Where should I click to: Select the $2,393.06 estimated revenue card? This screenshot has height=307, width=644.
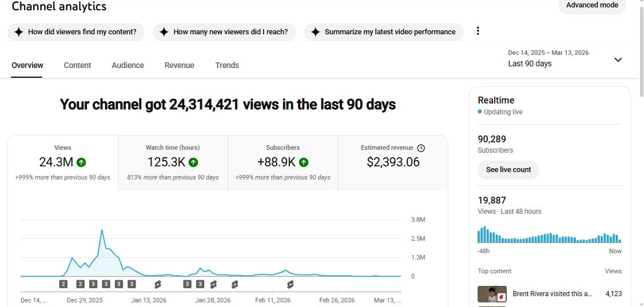(393, 163)
